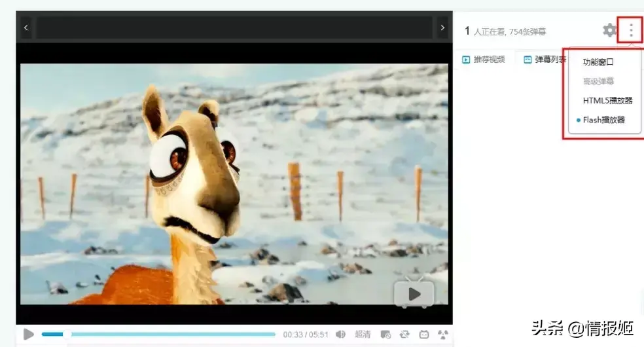The width and height of the screenshot is (644, 347).
Task: Select 功能窗口 from the dropdown menu
Action: tap(598, 62)
